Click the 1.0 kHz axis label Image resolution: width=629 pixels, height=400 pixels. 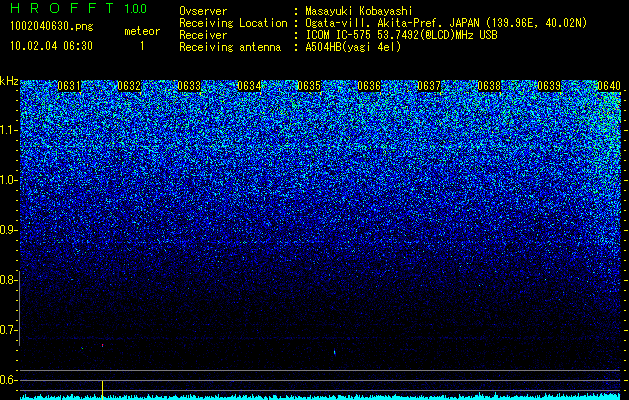click(8, 180)
